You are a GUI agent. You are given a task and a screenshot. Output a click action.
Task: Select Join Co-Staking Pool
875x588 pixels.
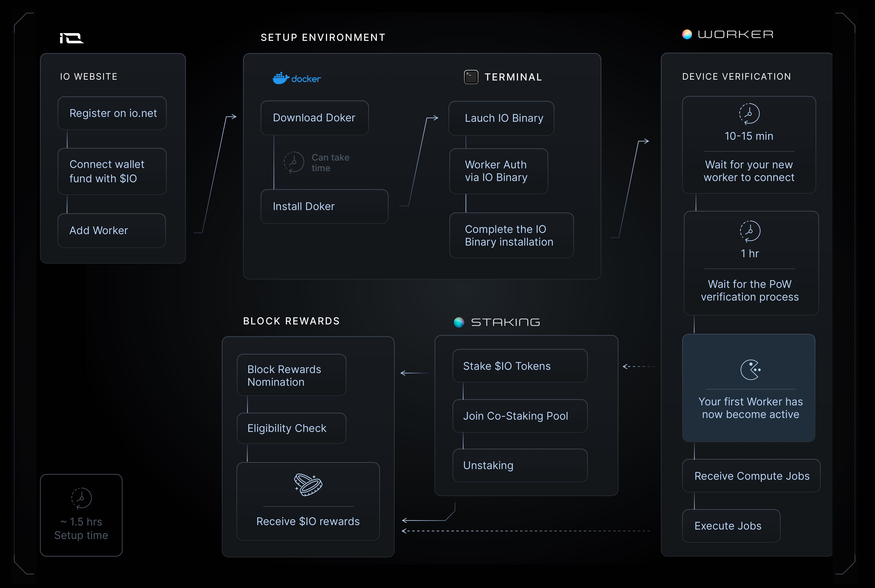pyautogui.click(x=520, y=416)
